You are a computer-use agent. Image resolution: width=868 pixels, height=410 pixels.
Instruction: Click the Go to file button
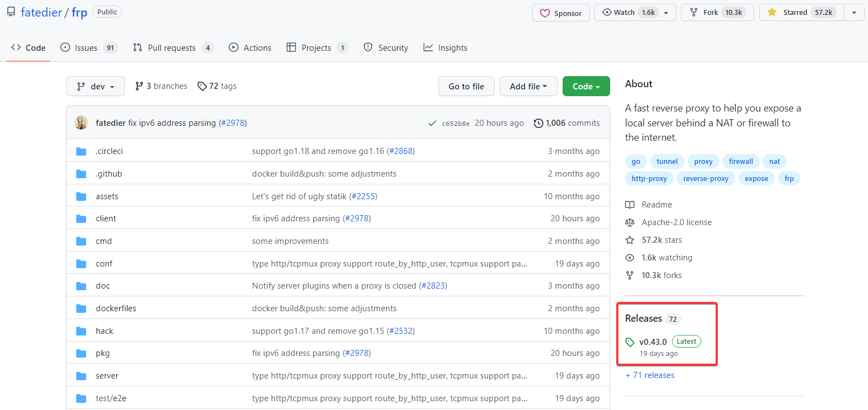click(x=467, y=87)
